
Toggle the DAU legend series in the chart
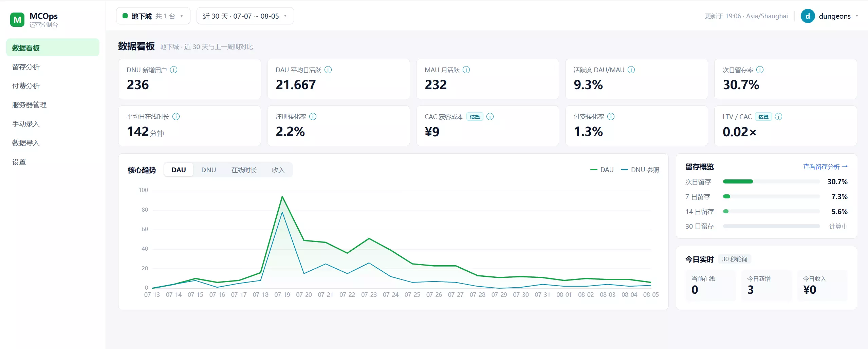point(602,170)
